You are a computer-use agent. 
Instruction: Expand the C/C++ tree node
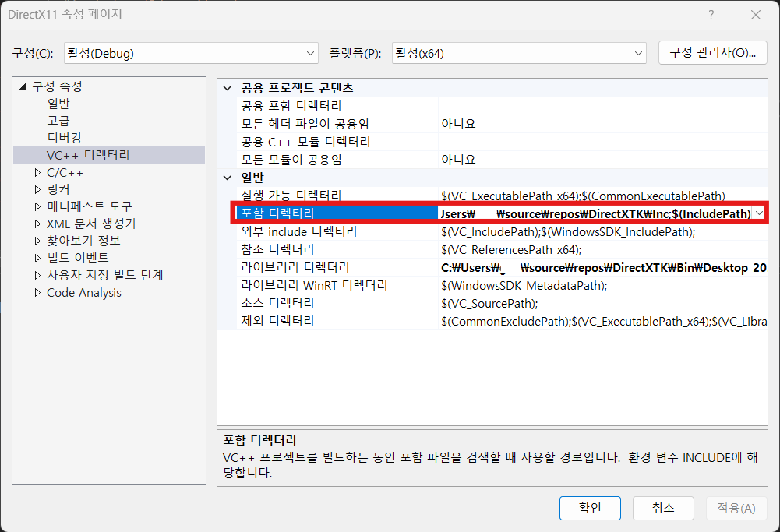37,172
